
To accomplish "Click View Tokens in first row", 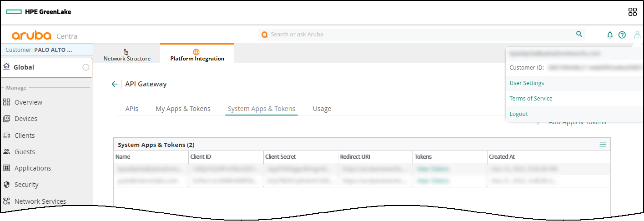I will coord(433,169).
